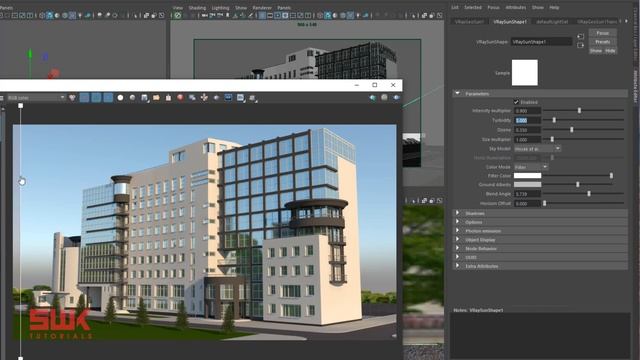The image size is (640, 360).
Task: Switch to alpha channel white circle icon
Action: (120, 98)
